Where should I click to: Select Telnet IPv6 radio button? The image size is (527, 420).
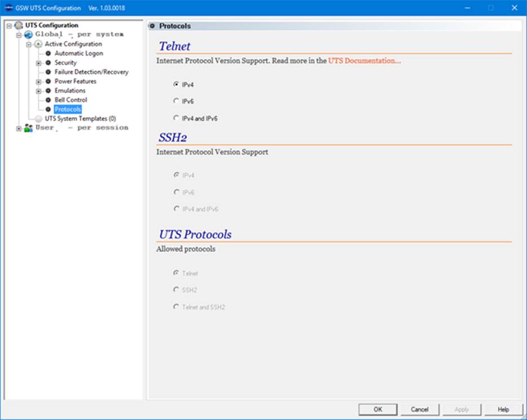click(176, 100)
